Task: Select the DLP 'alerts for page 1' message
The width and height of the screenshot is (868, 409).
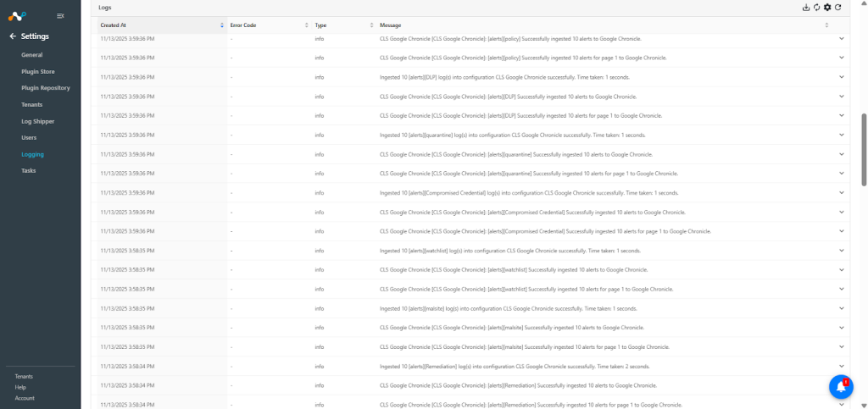Action: point(521,115)
